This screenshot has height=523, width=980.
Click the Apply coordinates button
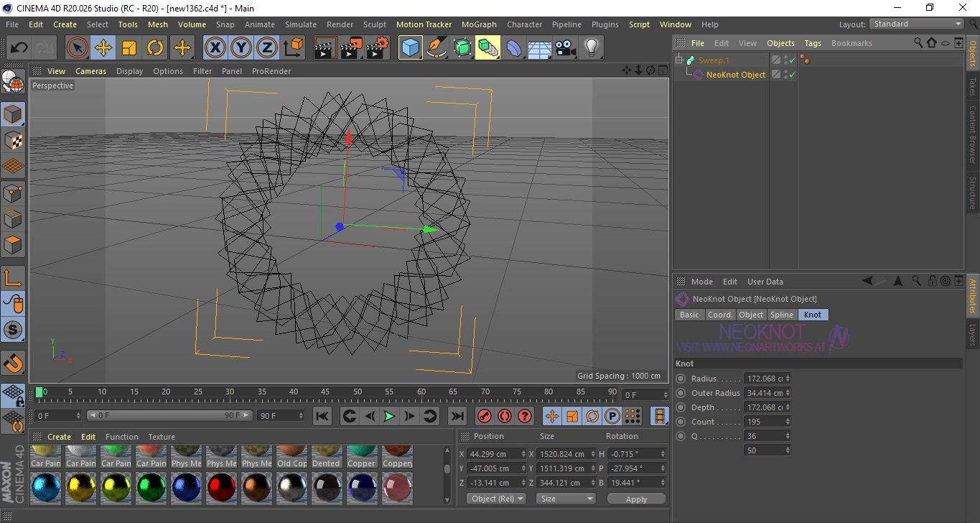[636, 499]
